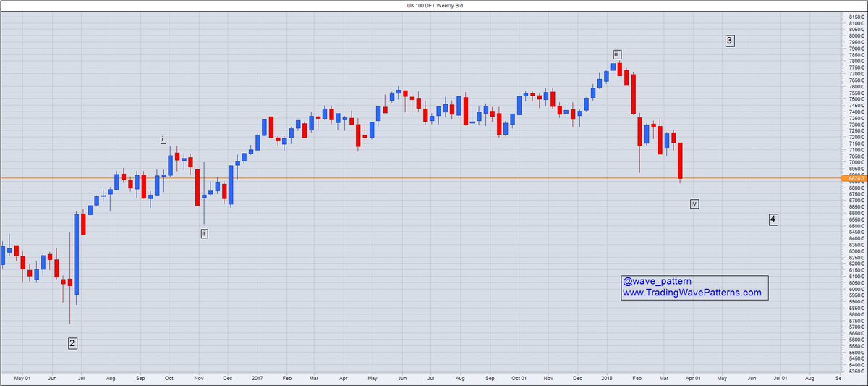Screen dimensions: 868x386
Task: Select the small boxed 'iv' wave label
Action: (x=694, y=204)
